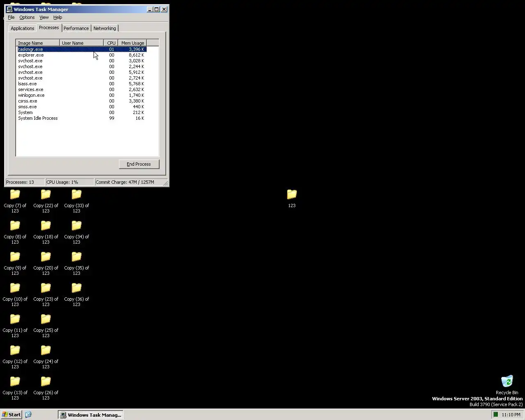This screenshot has height=420, width=525.
Task: Select the services.exe process row
Action: click(81, 89)
